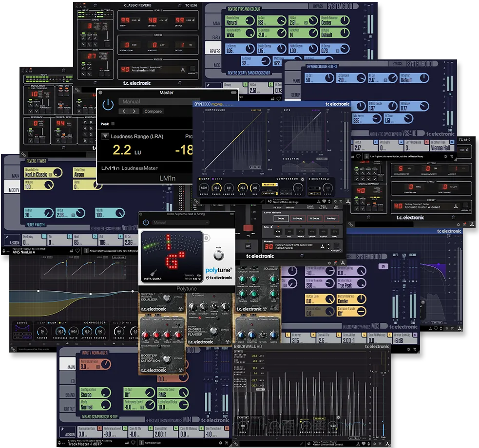
Task: Click the DYN3000 shopping cart icon
Action: pyautogui.click(x=341, y=202)
